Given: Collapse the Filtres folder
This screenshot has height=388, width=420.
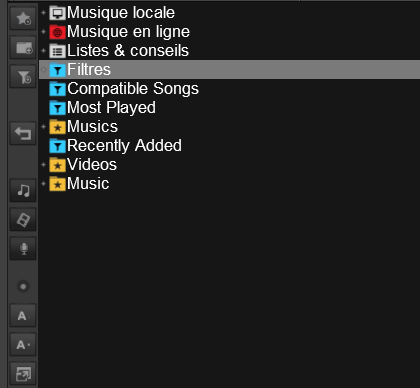Looking at the screenshot, I should pyautogui.click(x=43, y=70).
